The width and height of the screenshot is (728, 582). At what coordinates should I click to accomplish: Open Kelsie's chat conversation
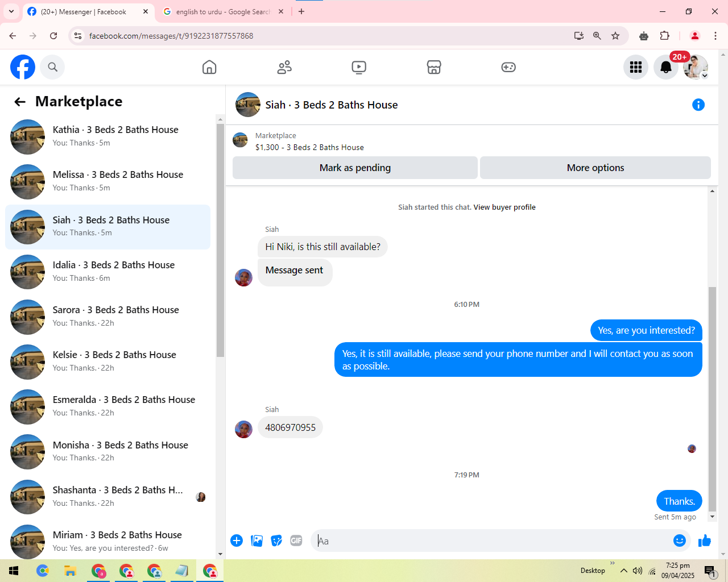click(x=108, y=361)
